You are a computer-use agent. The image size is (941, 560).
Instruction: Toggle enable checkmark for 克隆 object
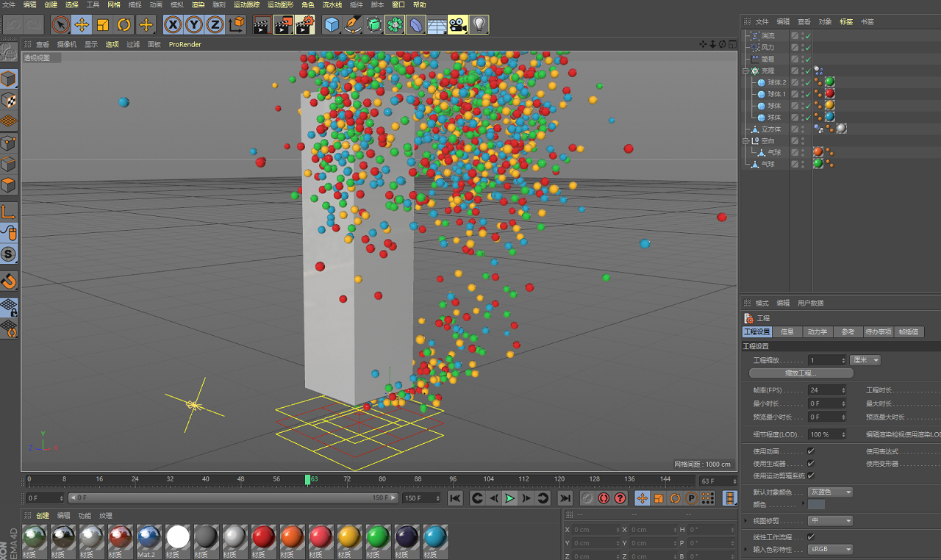807,71
